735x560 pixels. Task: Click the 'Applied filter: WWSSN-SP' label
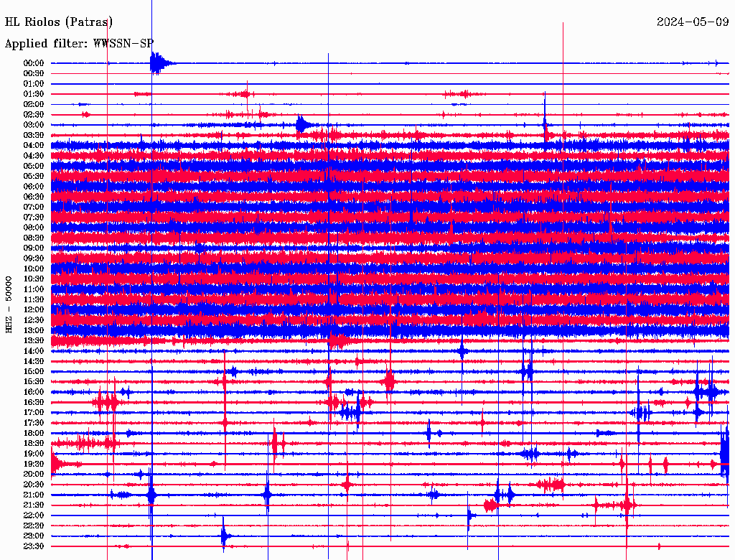(x=79, y=44)
